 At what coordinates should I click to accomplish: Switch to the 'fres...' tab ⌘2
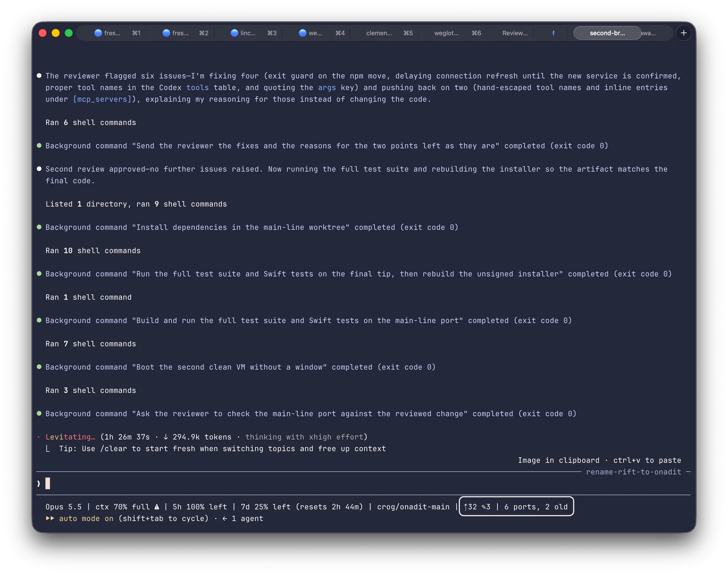coord(185,33)
